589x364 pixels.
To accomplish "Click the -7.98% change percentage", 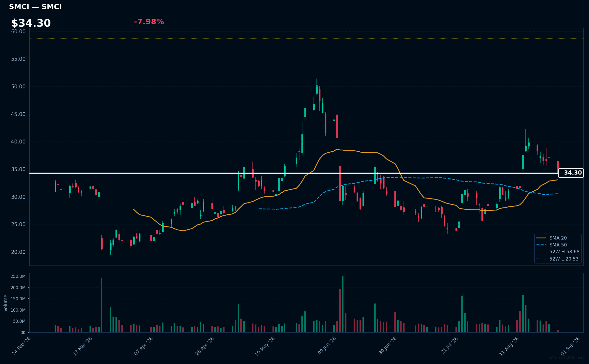I will tap(149, 22).
